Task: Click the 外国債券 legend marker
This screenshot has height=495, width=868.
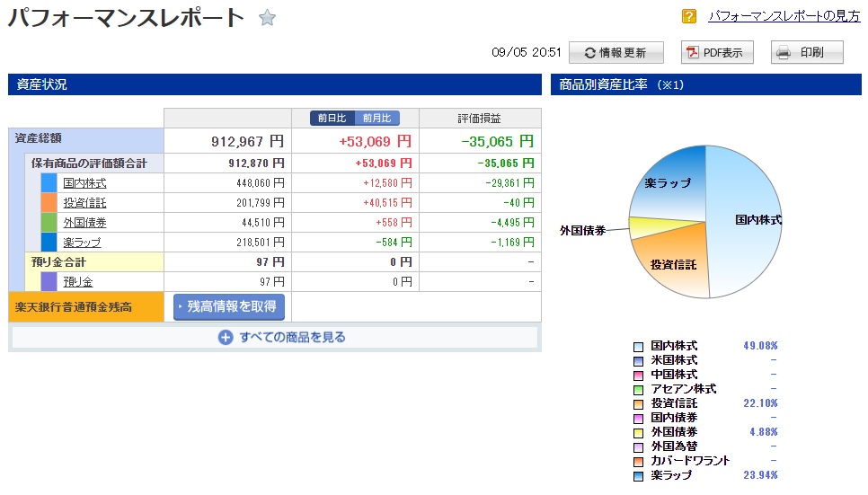Action: (x=638, y=433)
